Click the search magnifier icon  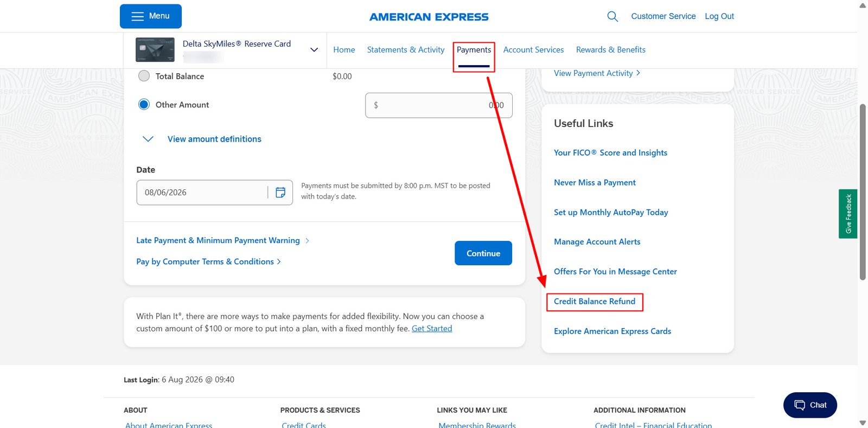612,16
